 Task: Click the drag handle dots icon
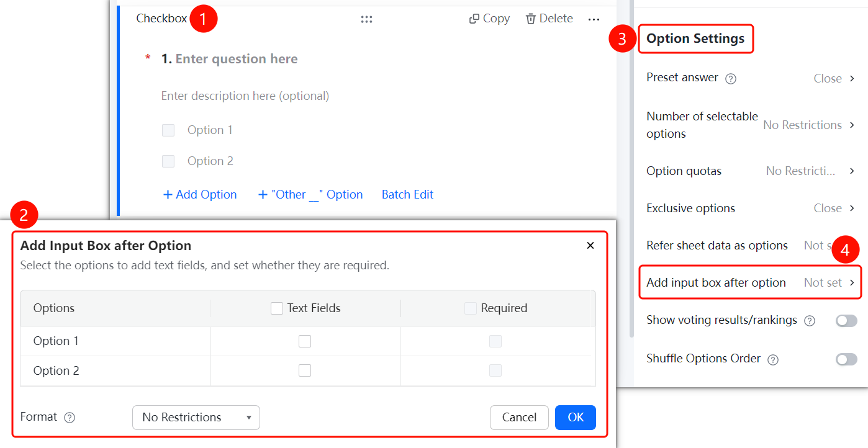[366, 19]
